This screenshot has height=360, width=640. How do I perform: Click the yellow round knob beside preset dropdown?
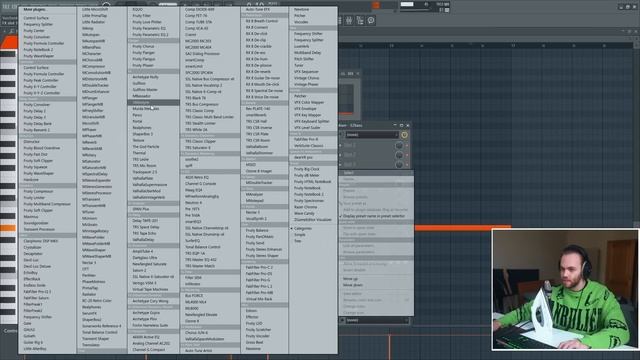pos(404,135)
